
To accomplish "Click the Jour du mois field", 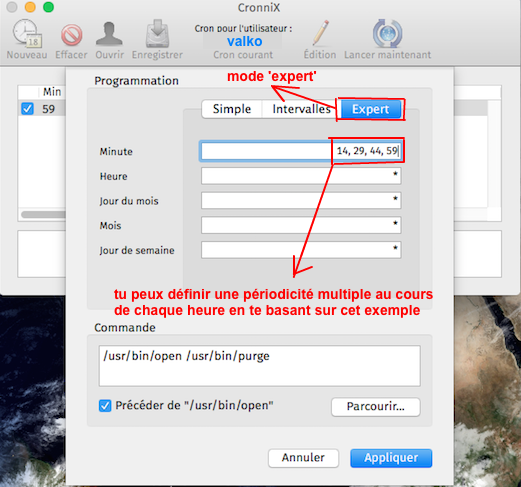I will point(301,200).
